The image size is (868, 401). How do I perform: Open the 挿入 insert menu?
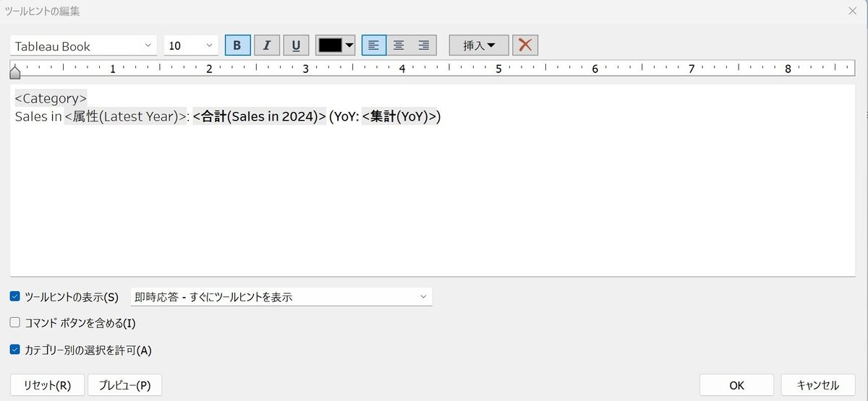479,46
